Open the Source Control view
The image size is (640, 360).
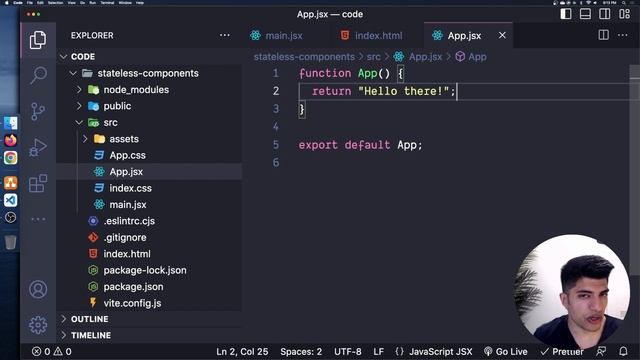38,111
